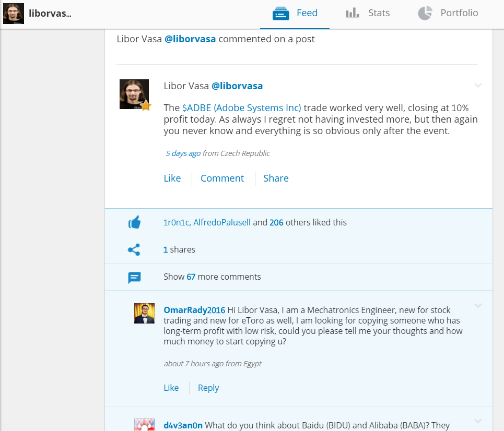This screenshot has height=431, width=504.
Task: Expand options chevron on Libor Vasa's post
Action: tap(477, 86)
